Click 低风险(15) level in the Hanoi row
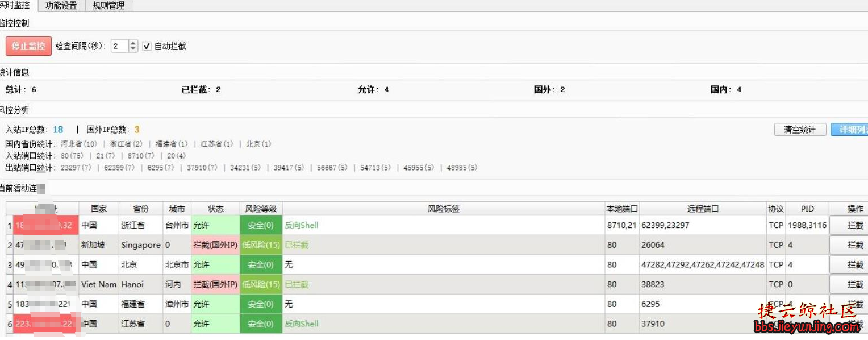The height and width of the screenshot is (340, 868). tap(261, 284)
